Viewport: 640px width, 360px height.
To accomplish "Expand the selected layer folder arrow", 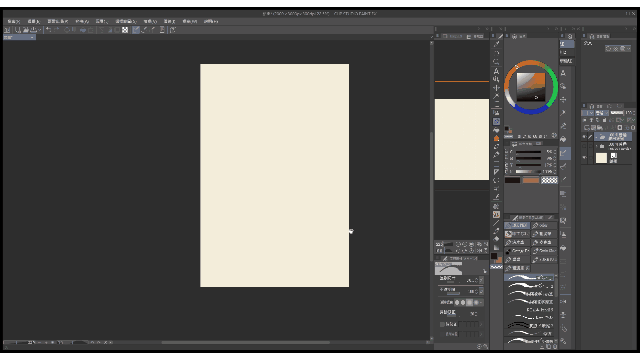I will (597, 137).
